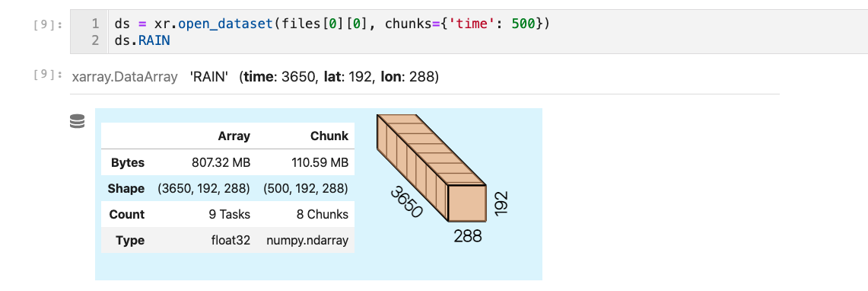The height and width of the screenshot is (291, 868).
Task: Select the output prompt [9] label
Action: [x=48, y=75]
